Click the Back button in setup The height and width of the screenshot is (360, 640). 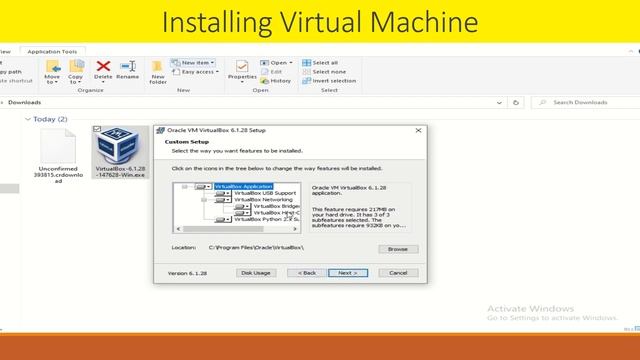point(307,273)
